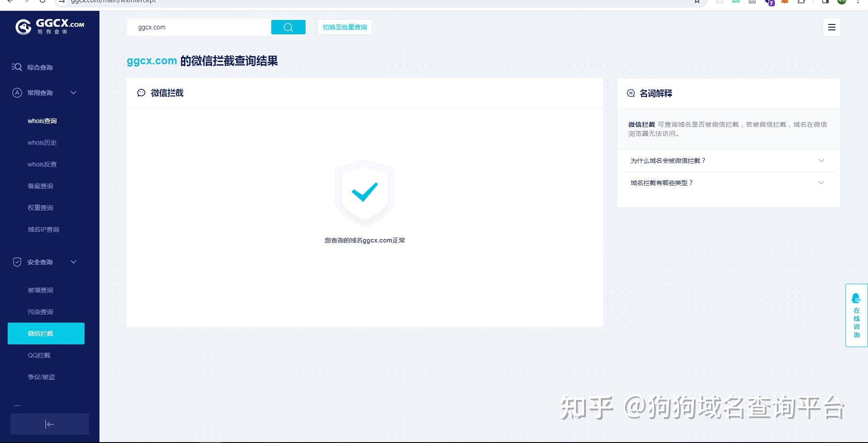Open 污染查询 in sidebar
This screenshot has height=443, width=868.
tap(40, 312)
